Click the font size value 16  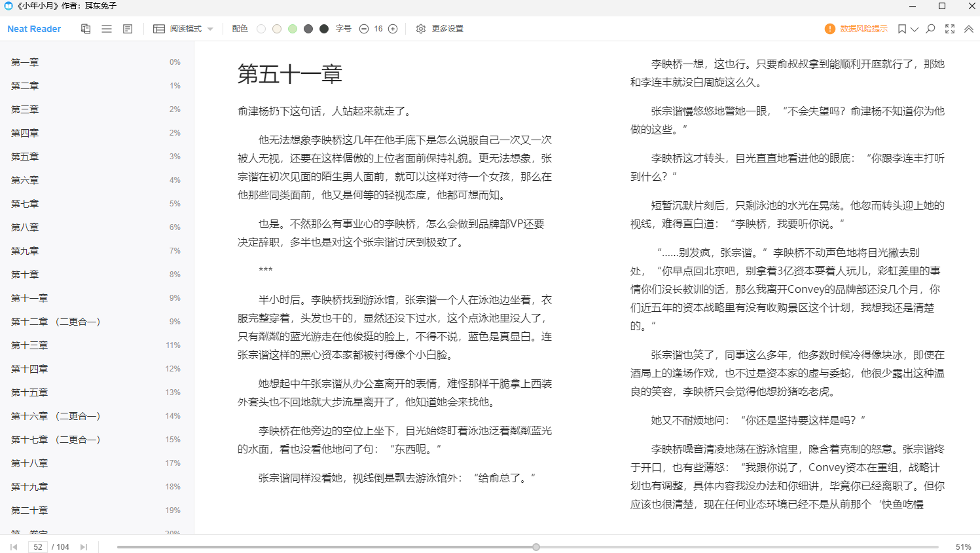tap(378, 29)
